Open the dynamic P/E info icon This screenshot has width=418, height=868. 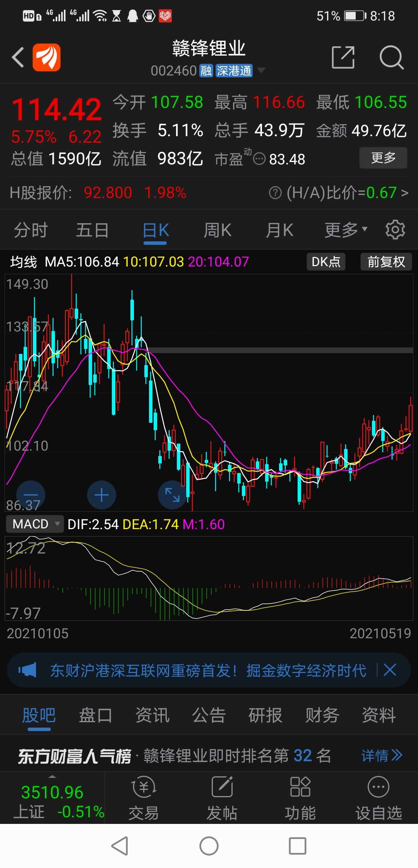coord(259,159)
